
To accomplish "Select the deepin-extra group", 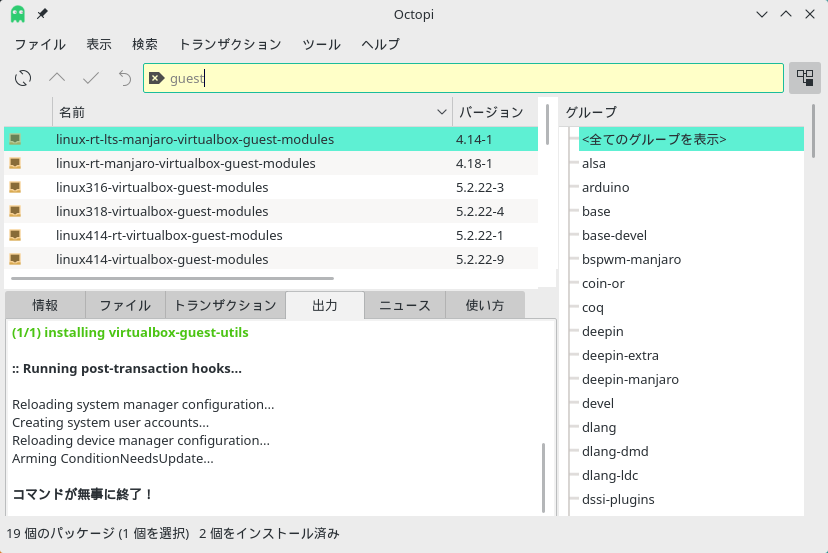I will point(620,355).
